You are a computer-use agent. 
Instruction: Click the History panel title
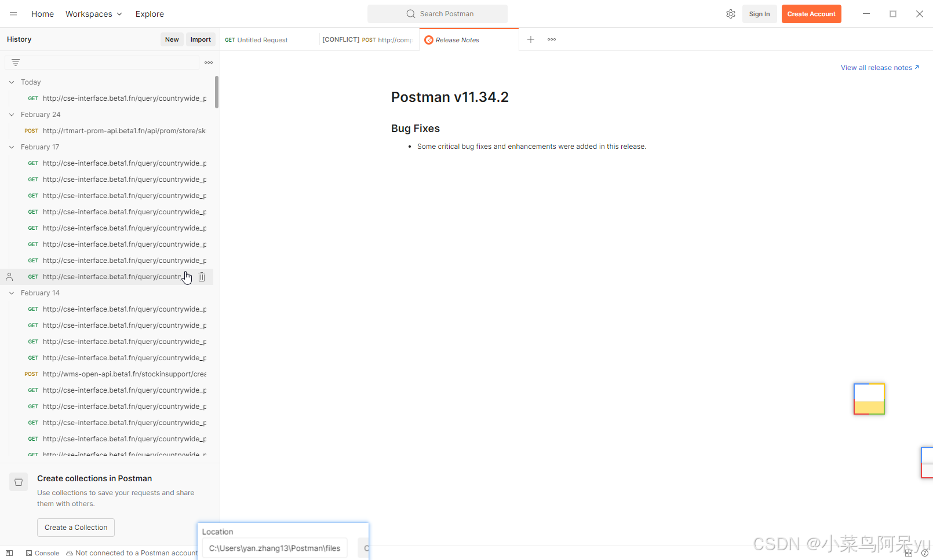pos(19,39)
